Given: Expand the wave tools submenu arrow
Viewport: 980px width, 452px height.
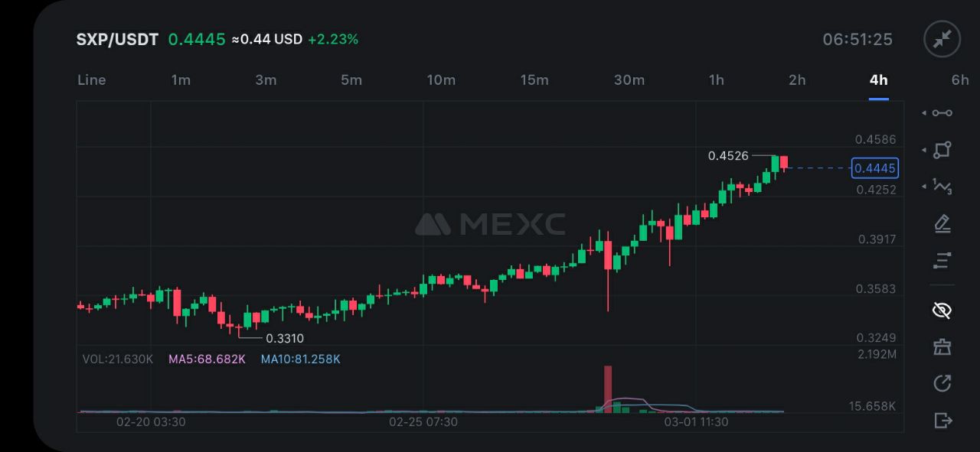Looking at the screenshot, I should pyautogui.click(x=924, y=185).
